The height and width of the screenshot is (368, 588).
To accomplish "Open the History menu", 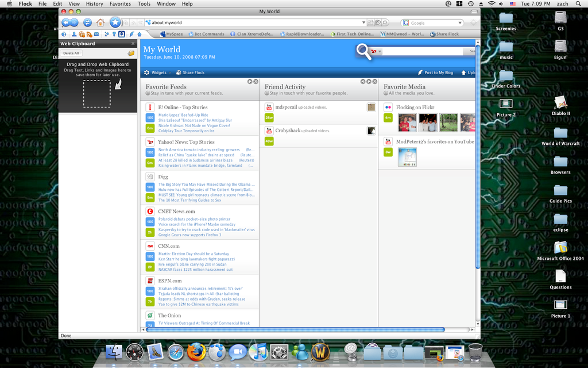I will click(95, 4).
